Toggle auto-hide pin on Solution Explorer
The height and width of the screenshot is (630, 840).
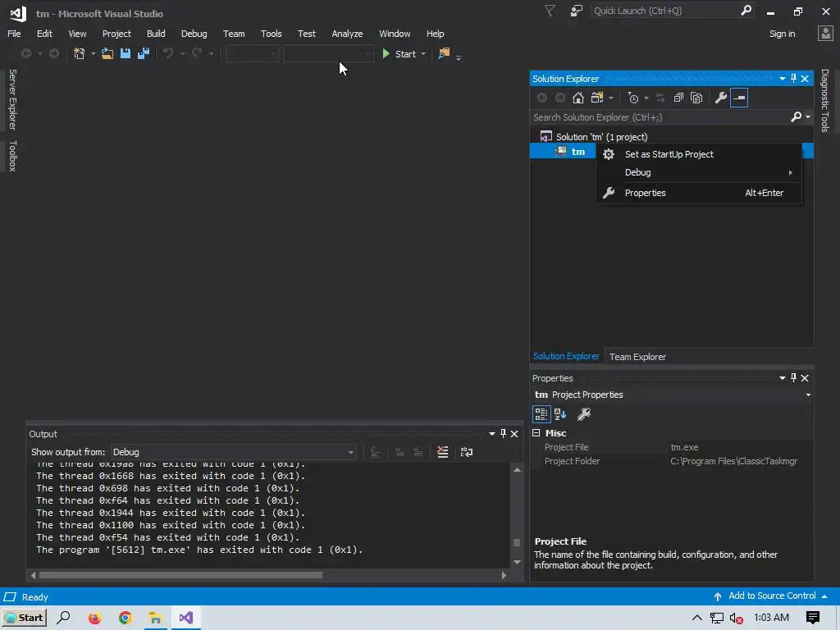(x=793, y=78)
